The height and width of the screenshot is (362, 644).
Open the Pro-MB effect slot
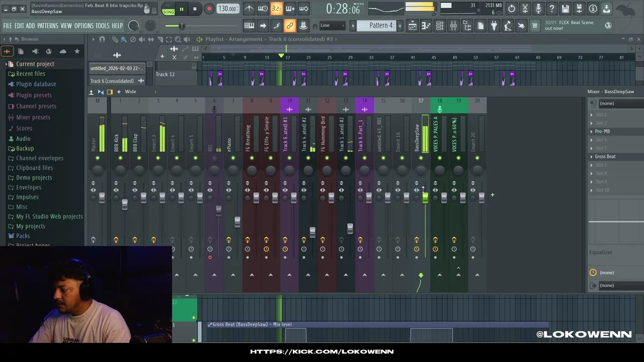point(616,131)
